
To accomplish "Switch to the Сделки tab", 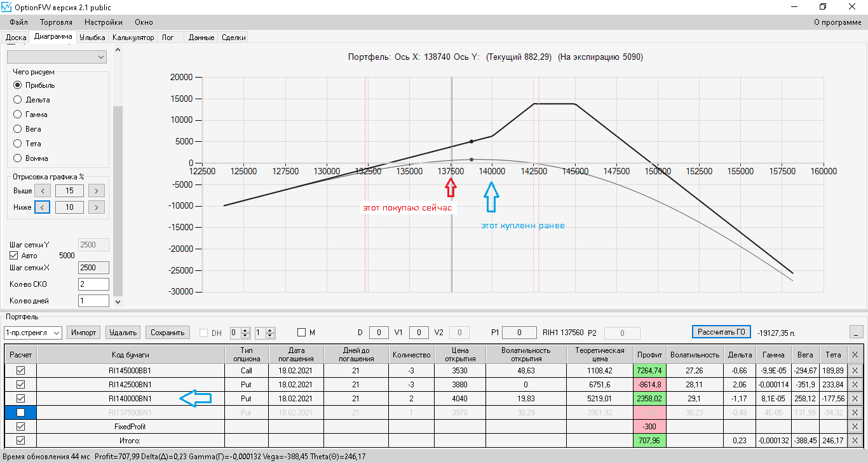I will [x=234, y=38].
